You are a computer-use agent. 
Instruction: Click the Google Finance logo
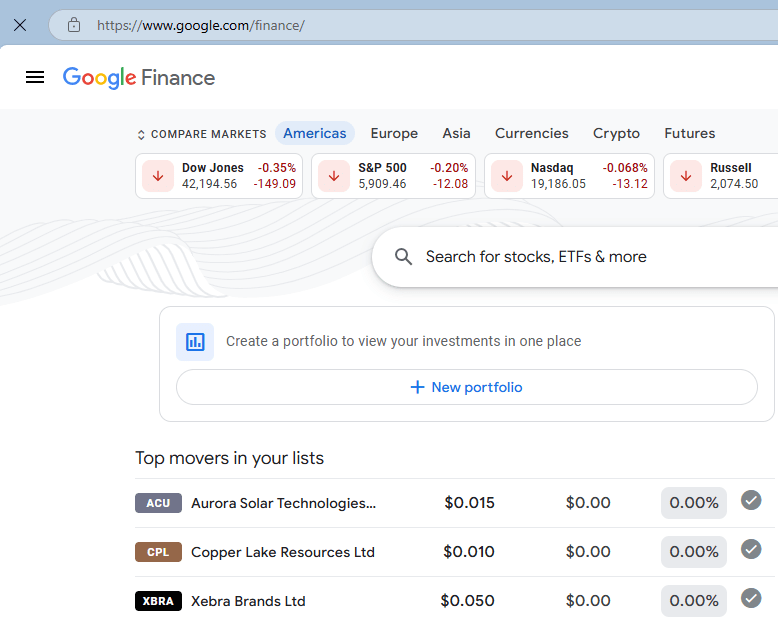(x=139, y=77)
